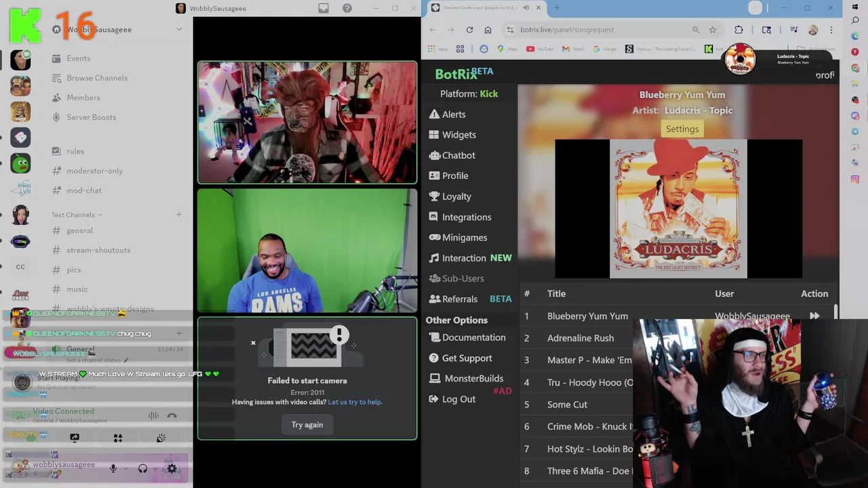Go to Loyalty in BotRix sidebar
This screenshot has height=488, width=868.
[450, 197]
